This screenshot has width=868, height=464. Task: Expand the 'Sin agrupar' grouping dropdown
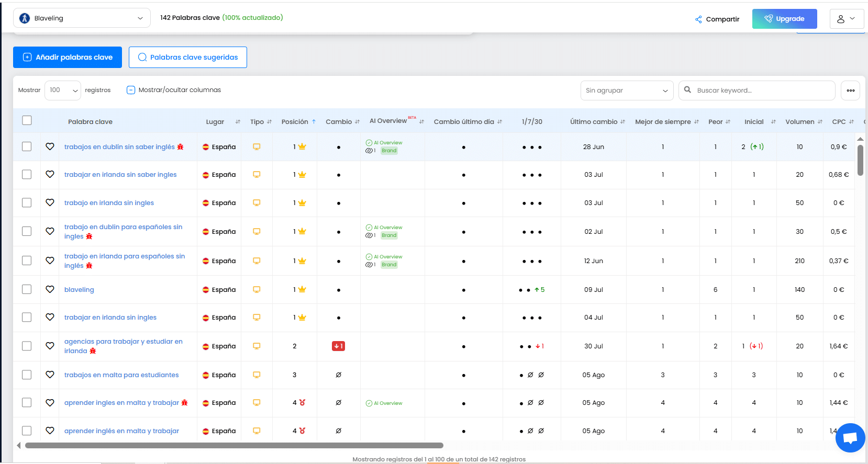[x=626, y=90]
